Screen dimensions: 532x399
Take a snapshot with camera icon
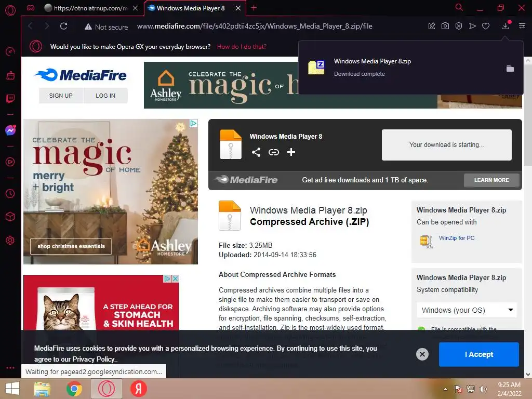click(445, 26)
